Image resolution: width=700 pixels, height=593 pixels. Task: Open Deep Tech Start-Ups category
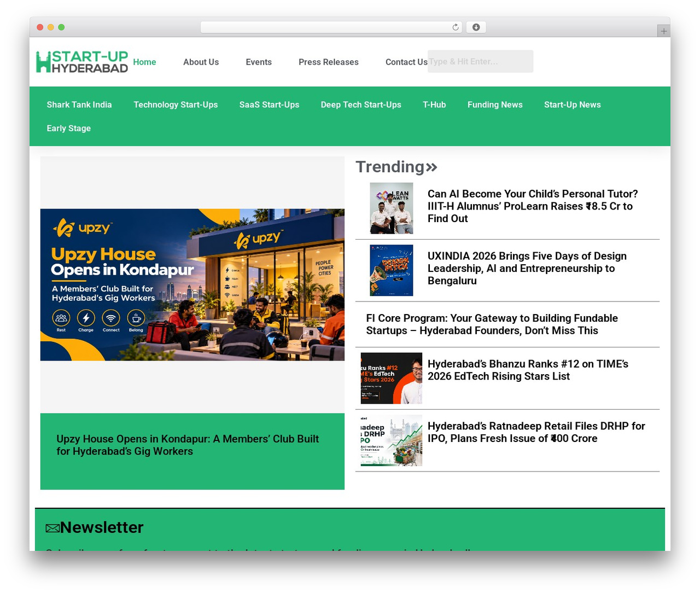click(361, 104)
